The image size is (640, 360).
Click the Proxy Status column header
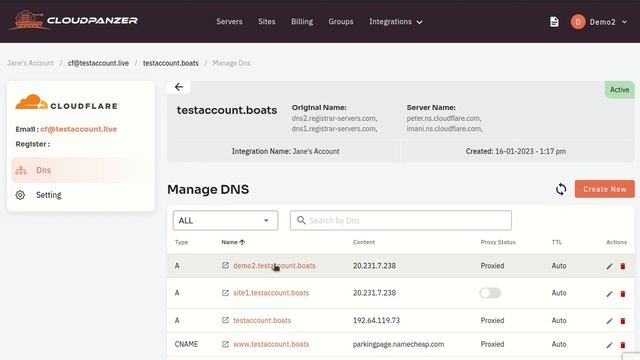point(498,242)
